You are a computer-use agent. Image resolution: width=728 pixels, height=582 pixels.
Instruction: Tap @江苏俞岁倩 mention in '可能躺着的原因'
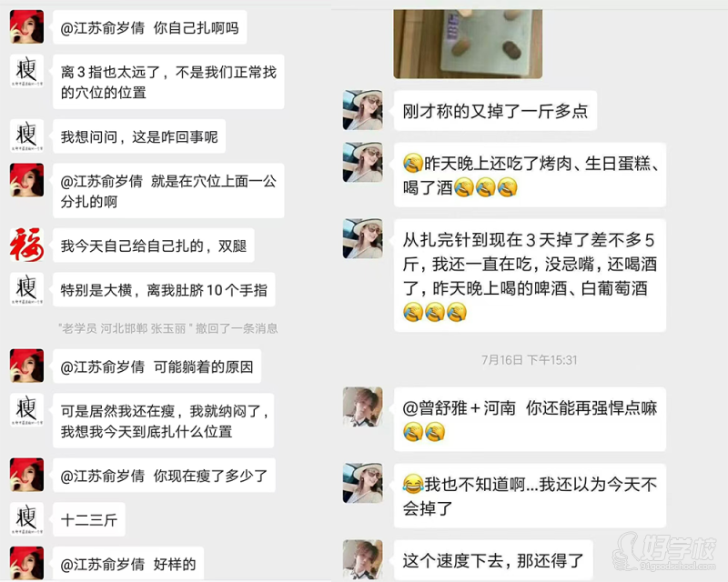[x=102, y=366]
